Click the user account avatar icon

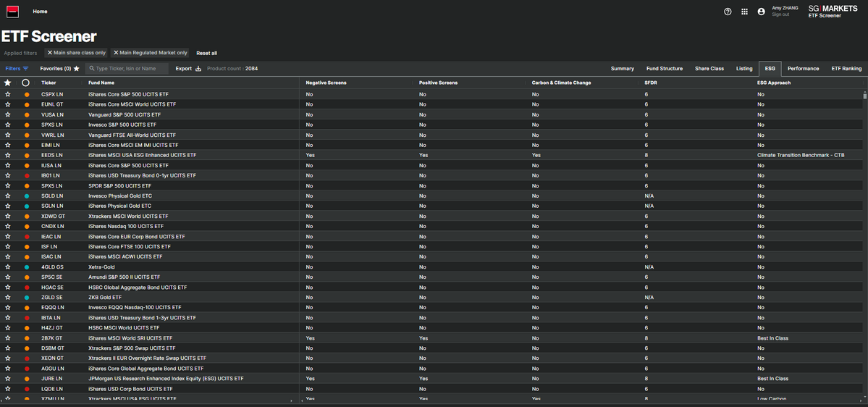coord(761,12)
